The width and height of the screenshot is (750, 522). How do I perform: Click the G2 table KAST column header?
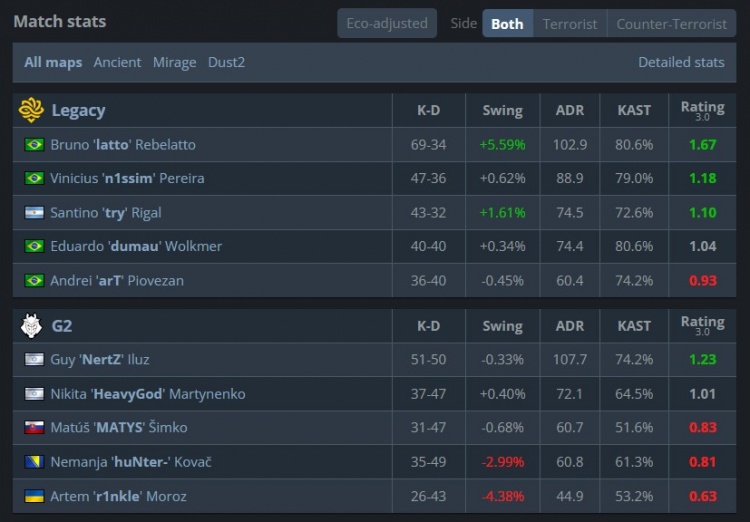click(x=634, y=326)
